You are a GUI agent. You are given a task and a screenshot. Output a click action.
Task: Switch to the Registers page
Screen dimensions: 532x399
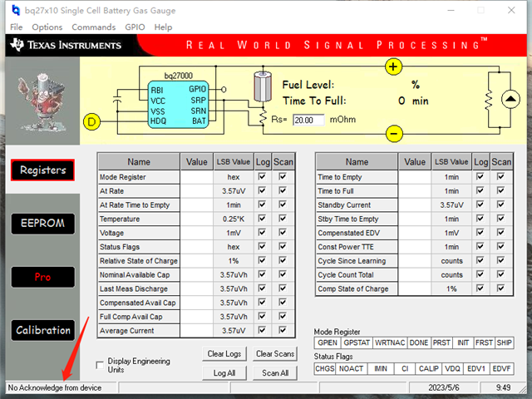[42, 170]
